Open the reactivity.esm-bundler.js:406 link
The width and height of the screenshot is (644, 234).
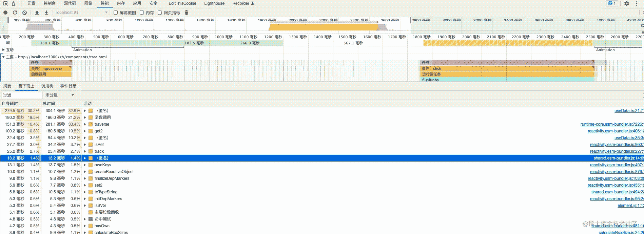pos(616,131)
